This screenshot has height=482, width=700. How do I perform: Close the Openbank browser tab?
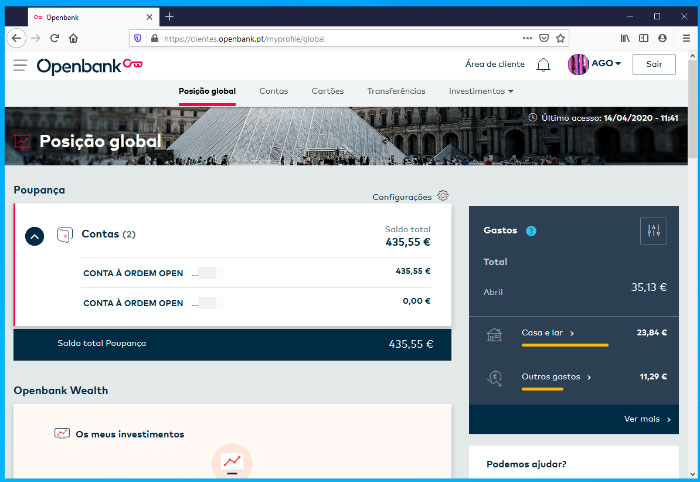[x=150, y=17]
